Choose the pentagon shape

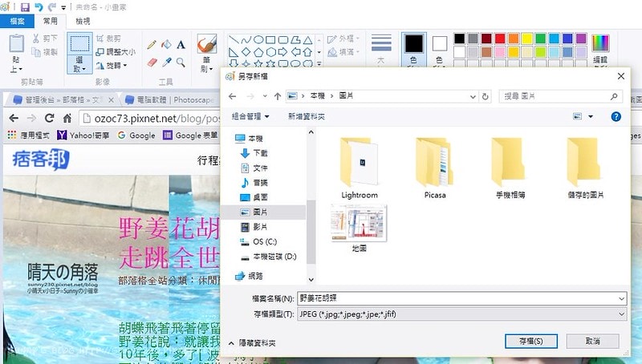258,52
